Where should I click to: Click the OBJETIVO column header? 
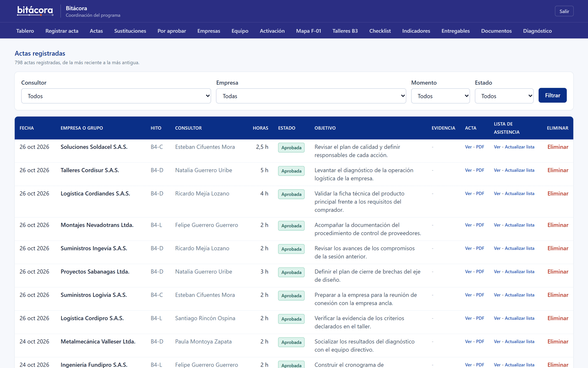pos(325,128)
